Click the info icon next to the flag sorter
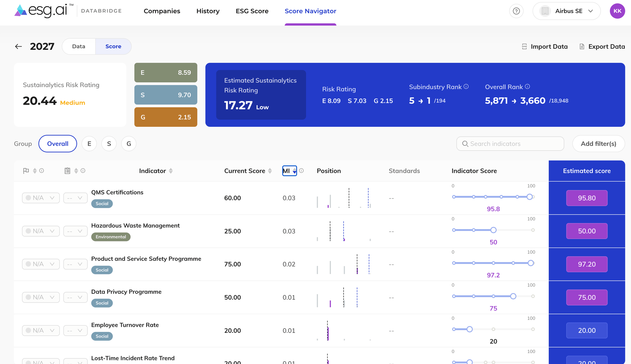This screenshot has height=364, width=631. click(42, 170)
